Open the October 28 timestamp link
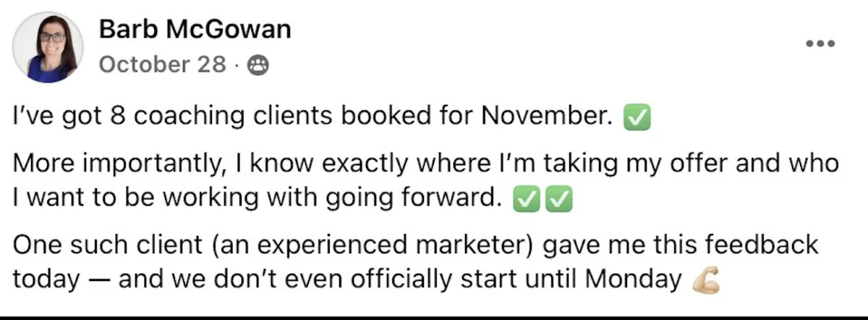 click(x=162, y=64)
